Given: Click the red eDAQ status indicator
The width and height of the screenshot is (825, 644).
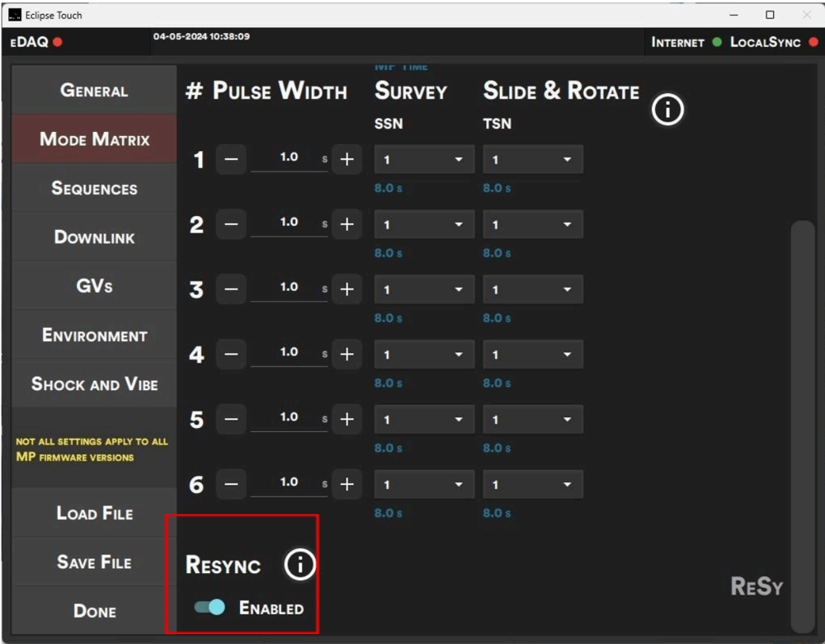Looking at the screenshot, I should coord(58,43).
